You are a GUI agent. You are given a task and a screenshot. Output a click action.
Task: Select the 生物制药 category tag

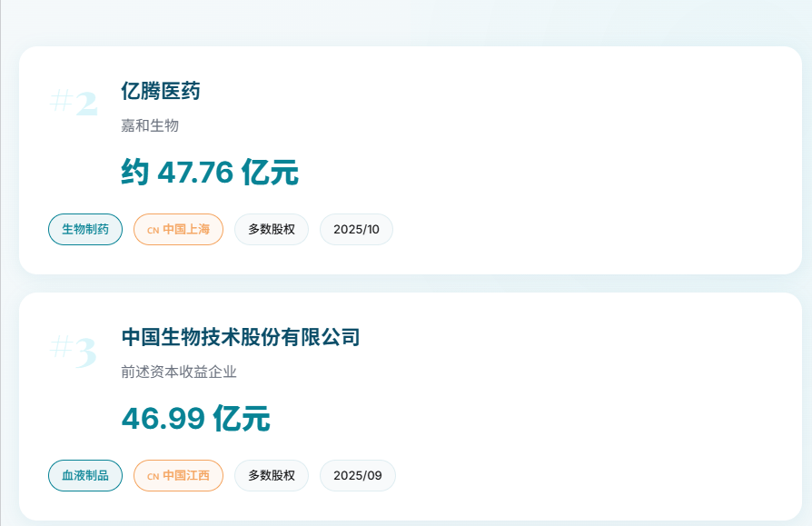(85, 229)
